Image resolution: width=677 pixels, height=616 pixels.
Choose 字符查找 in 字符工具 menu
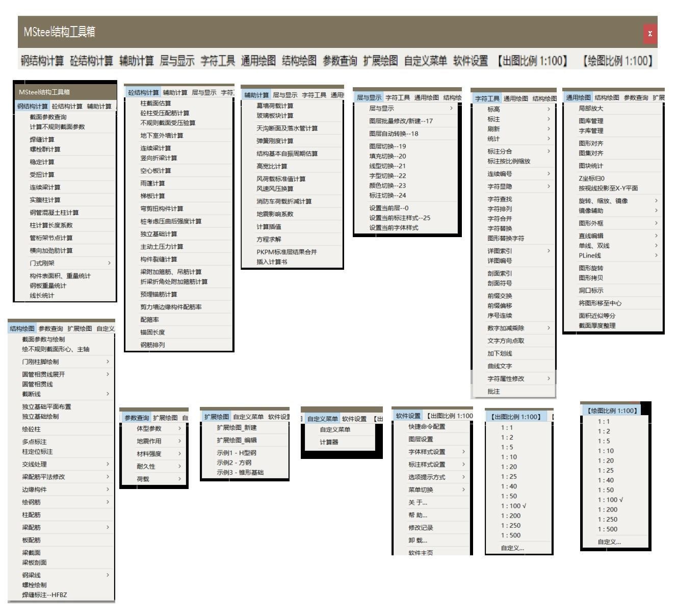(500, 199)
